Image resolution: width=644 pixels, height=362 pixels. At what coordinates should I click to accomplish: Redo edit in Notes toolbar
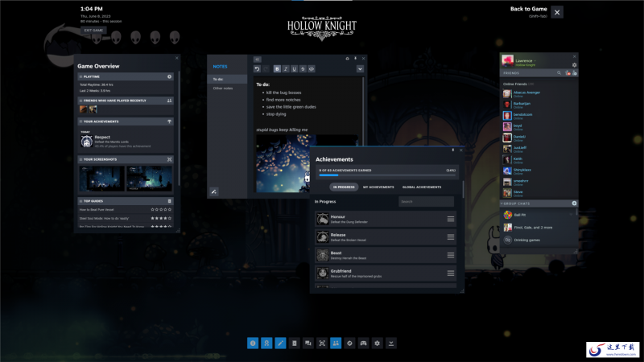click(266, 69)
